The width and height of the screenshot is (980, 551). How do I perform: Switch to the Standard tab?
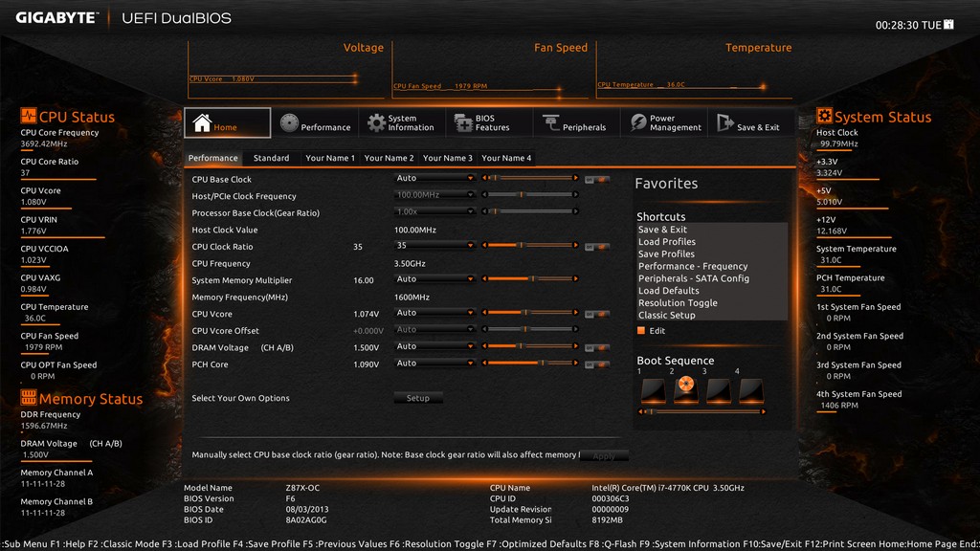(x=271, y=158)
